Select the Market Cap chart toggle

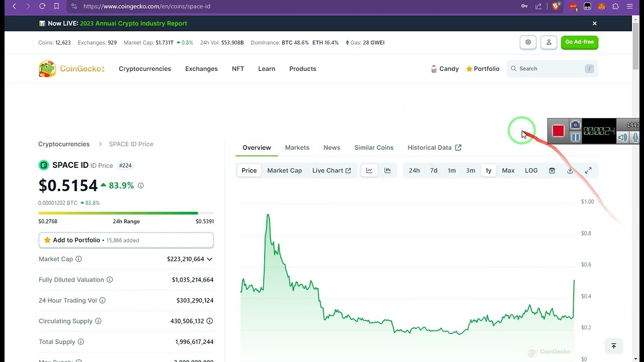(285, 170)
